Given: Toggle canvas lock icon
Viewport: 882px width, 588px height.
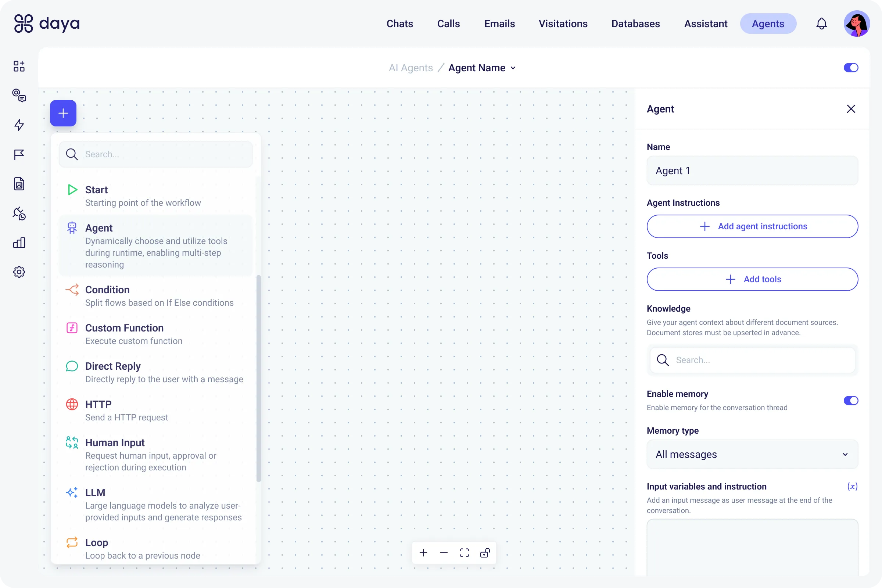Looking at the screenshot, I should click(x=485, y=553).
